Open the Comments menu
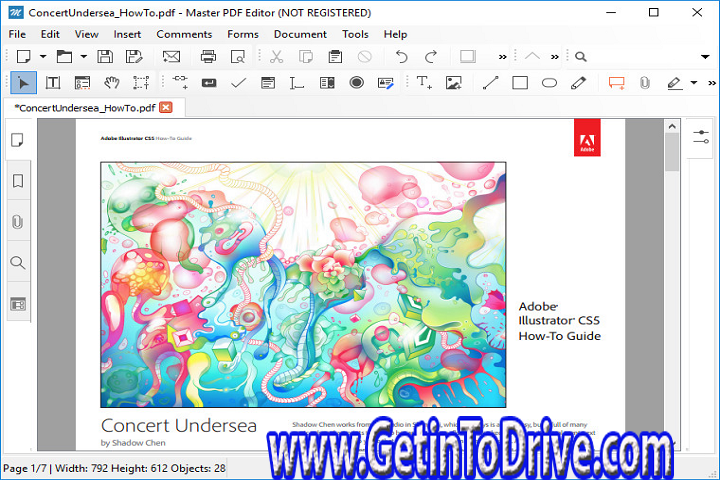The width and height of the screenshot is (720, 480). 184,34
